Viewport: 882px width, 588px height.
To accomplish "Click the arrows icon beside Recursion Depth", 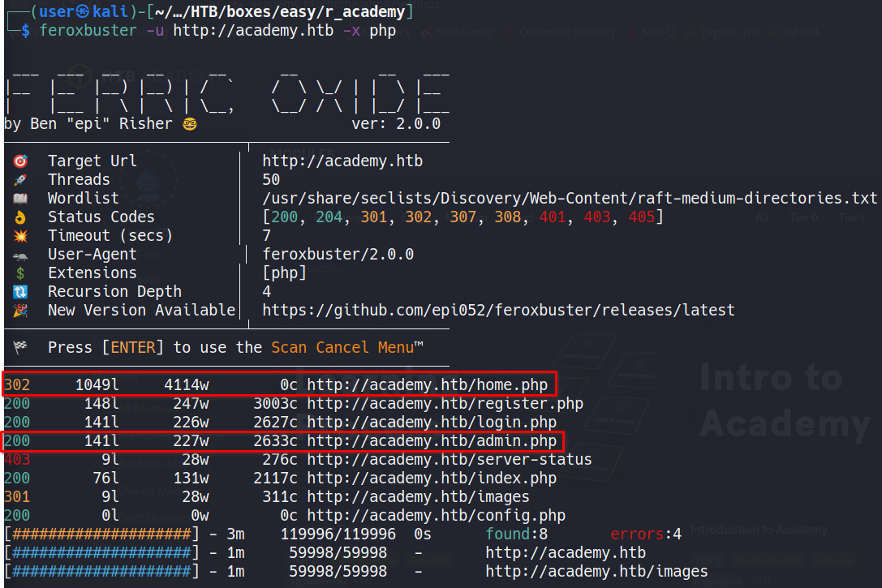I will pyautogui.click(x=20, y=292).
